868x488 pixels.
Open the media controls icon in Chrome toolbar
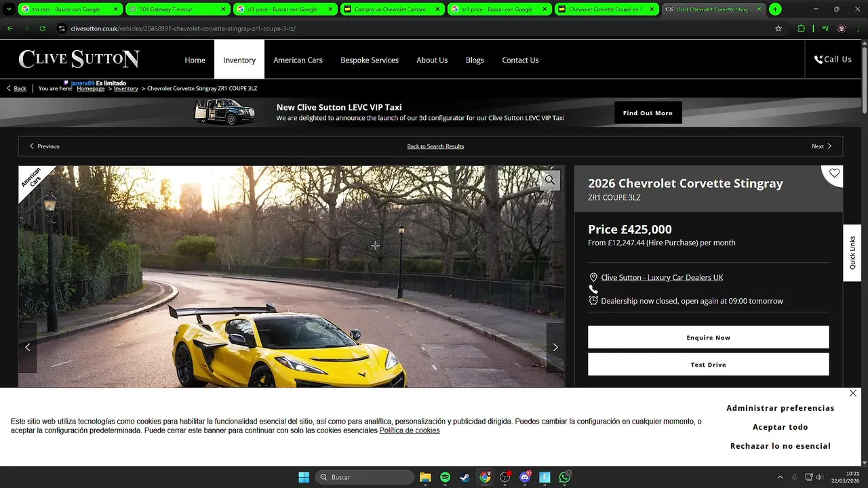825,28
